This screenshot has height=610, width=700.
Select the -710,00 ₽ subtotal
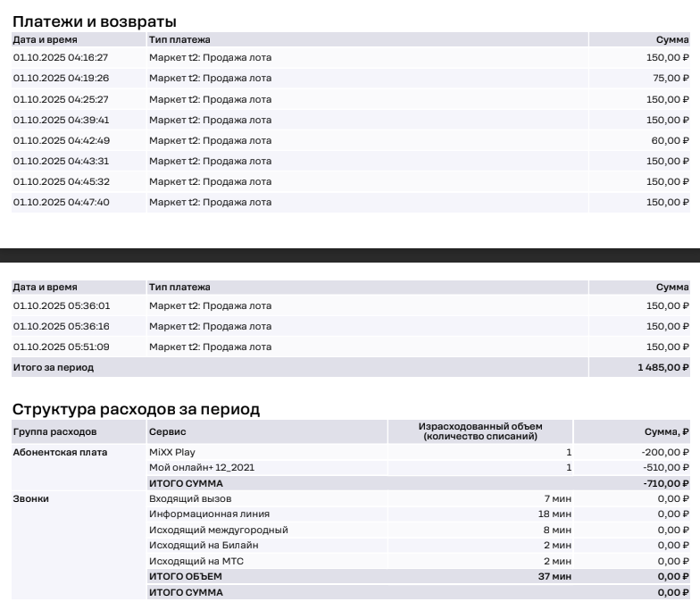pos(666,483)
